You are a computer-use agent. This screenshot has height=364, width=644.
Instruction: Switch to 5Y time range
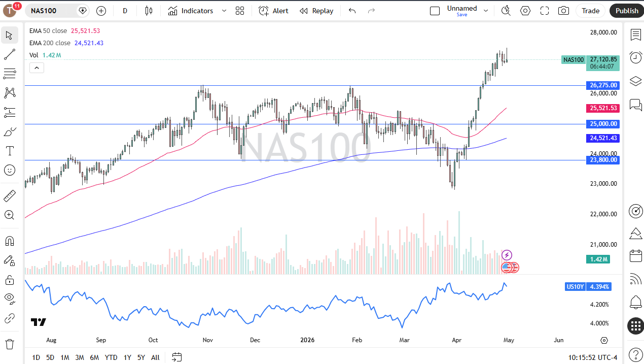(x=141, y=357)
